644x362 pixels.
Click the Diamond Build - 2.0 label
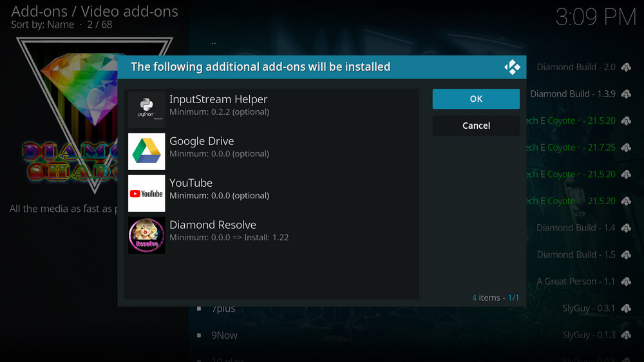576,67
